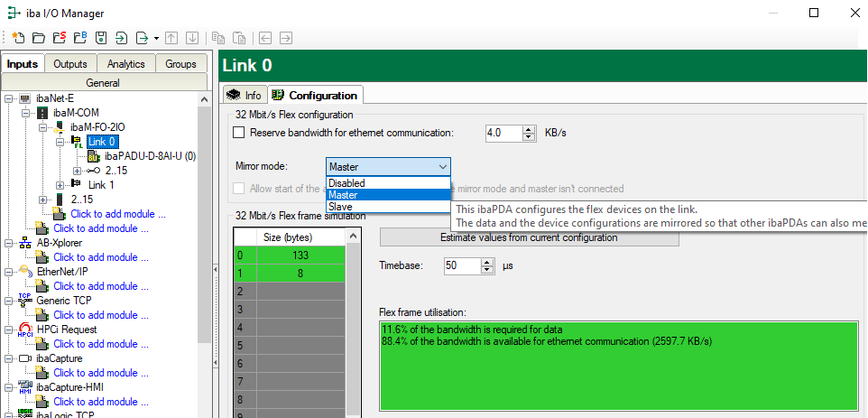Screen dimensions: 868x418
Task: Collapse the Link 0 tree node
Action: tap(60, 142)
